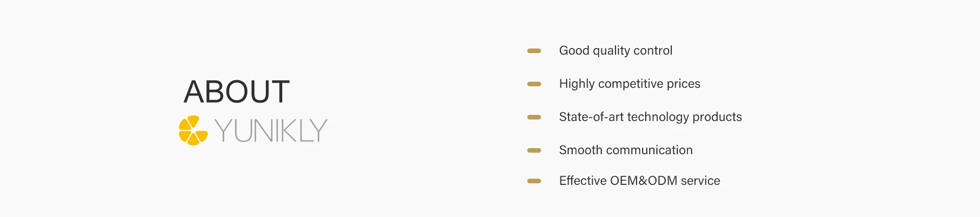
Task: Click the gold dash beside Highly competitive prices
Action: pyautogui.click(x=534, y=84)
